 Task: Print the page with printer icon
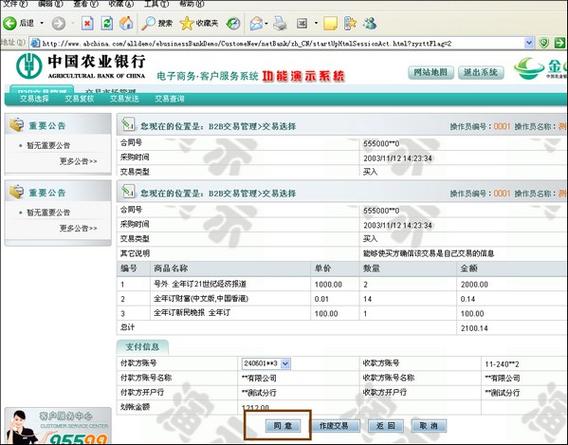pyautogui.click(x=280, y=24)
